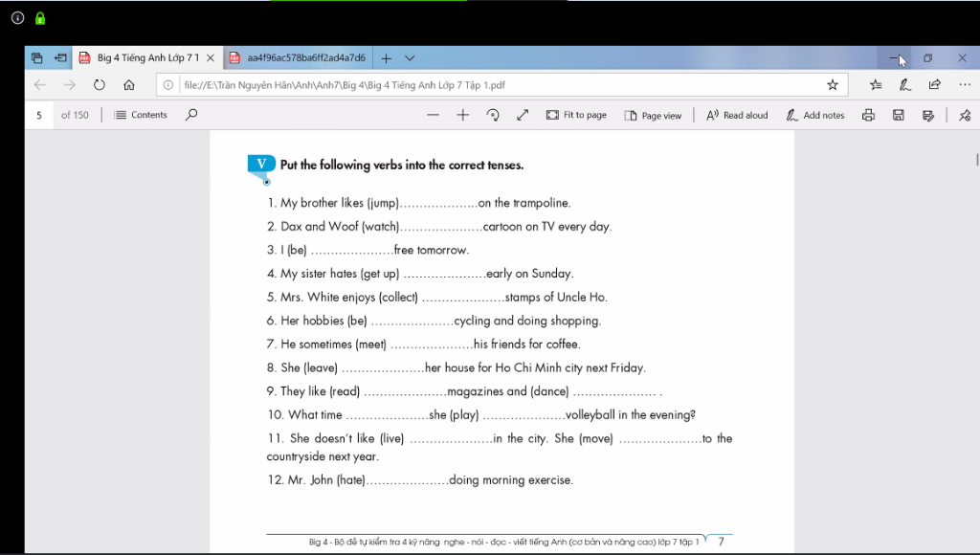Image resolution: width=980 pixels, height=555 pixels.
Task: Click sentence '4. My sister hates (get up)'
Action: [420, 273]
